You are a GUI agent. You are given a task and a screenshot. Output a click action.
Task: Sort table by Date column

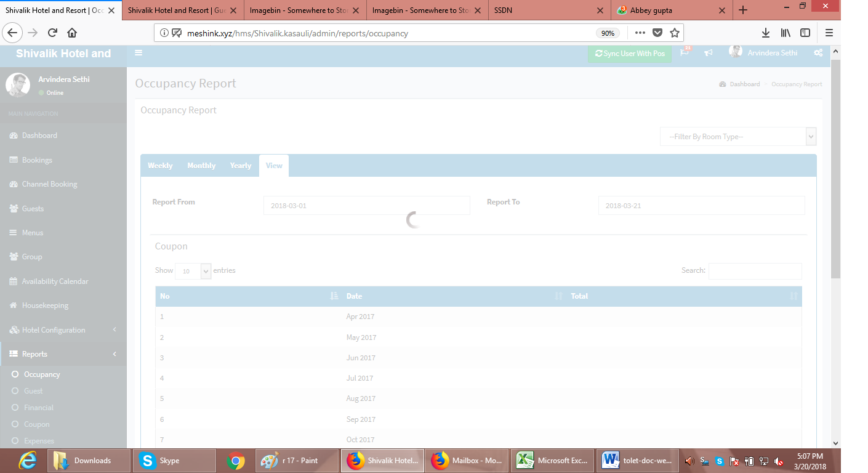[454, 296]
